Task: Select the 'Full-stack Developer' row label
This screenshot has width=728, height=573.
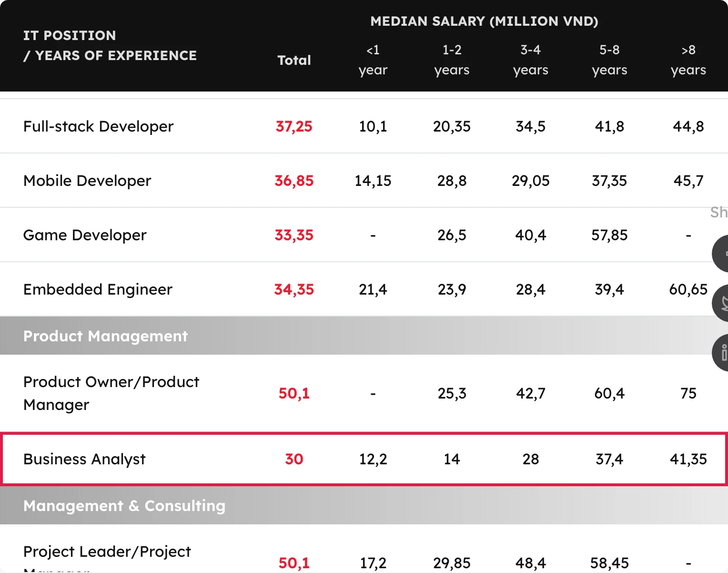Action: point(98,126)
